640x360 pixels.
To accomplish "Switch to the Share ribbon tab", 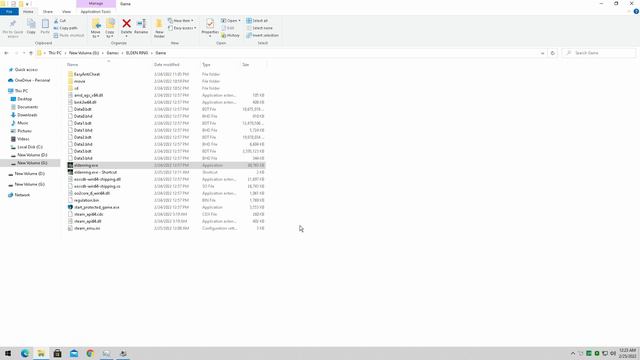I will 48,11.
